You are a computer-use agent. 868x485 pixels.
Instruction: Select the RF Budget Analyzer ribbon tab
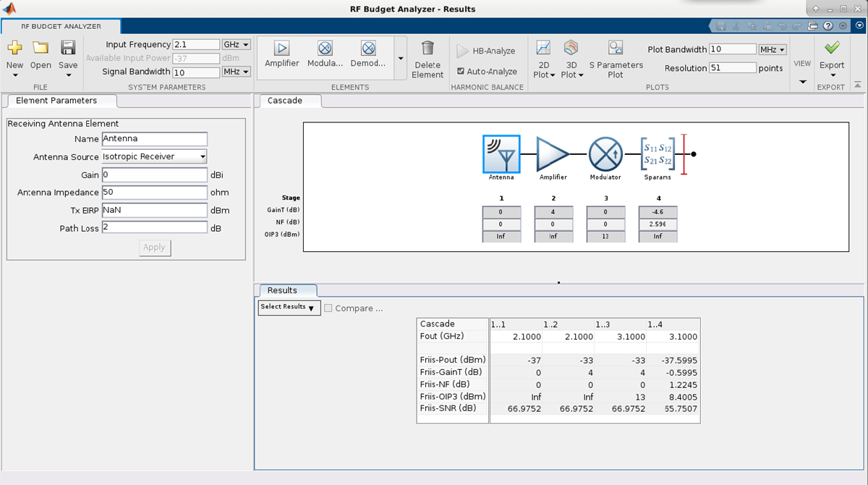pyautogui.click(x=51, y=26)
